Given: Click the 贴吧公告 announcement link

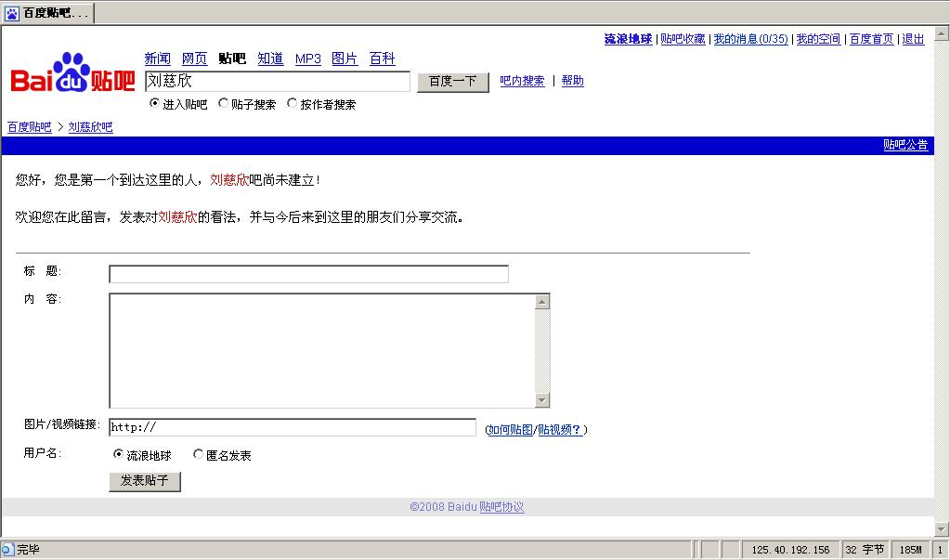Looking at the screenshot, I should tap(904, 145).
